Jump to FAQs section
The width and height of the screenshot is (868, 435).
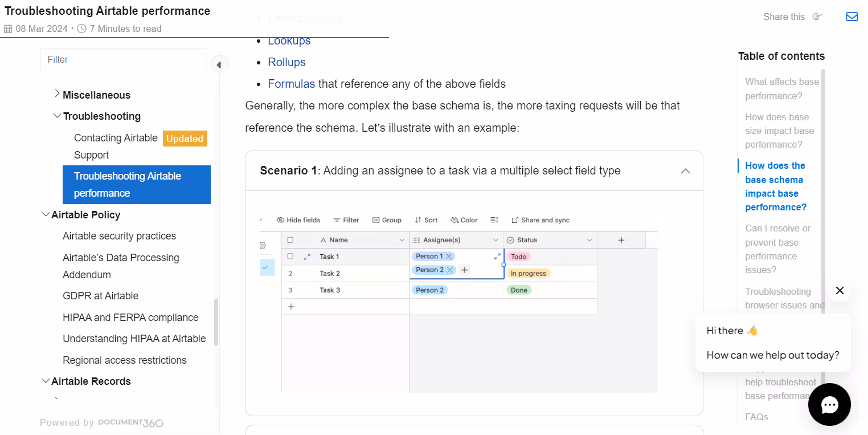coord(757,417)
